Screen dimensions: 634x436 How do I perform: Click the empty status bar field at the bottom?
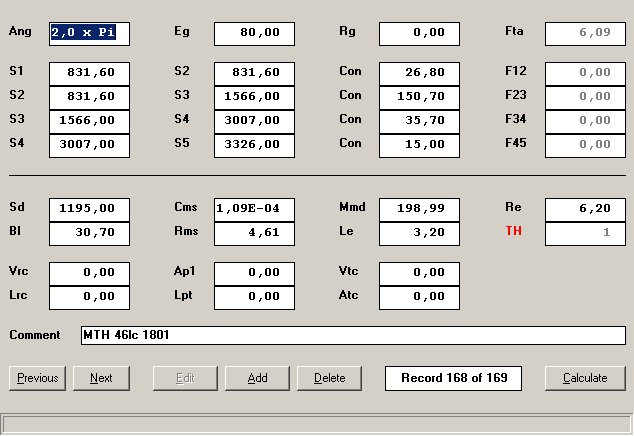(x=317, y=424)
